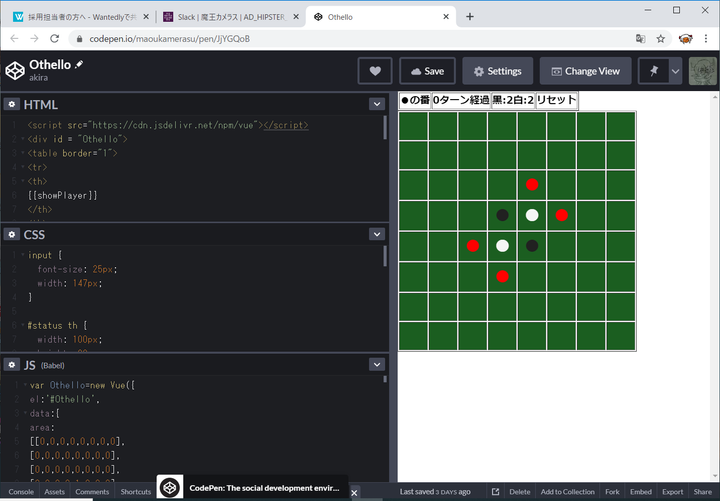Screen dimensions: 720x501
Task: Click Add to Collection
Action: click(568, 491)
